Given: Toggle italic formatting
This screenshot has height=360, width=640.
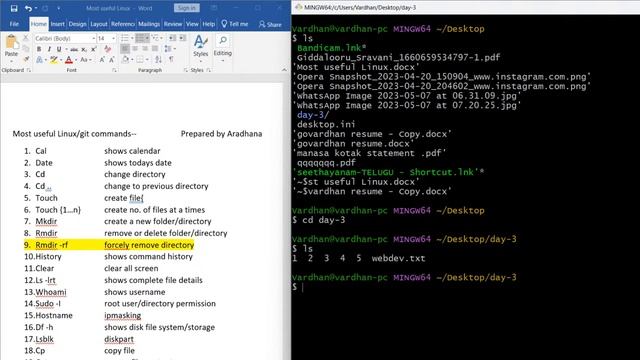Looking at the screenshot, I should click(49, 49).
